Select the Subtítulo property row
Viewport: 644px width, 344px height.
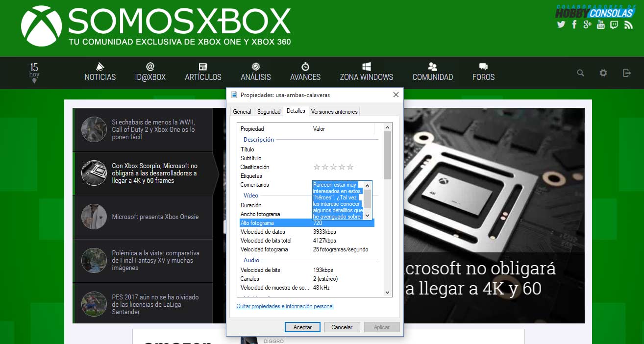click(x=307, y=158)
